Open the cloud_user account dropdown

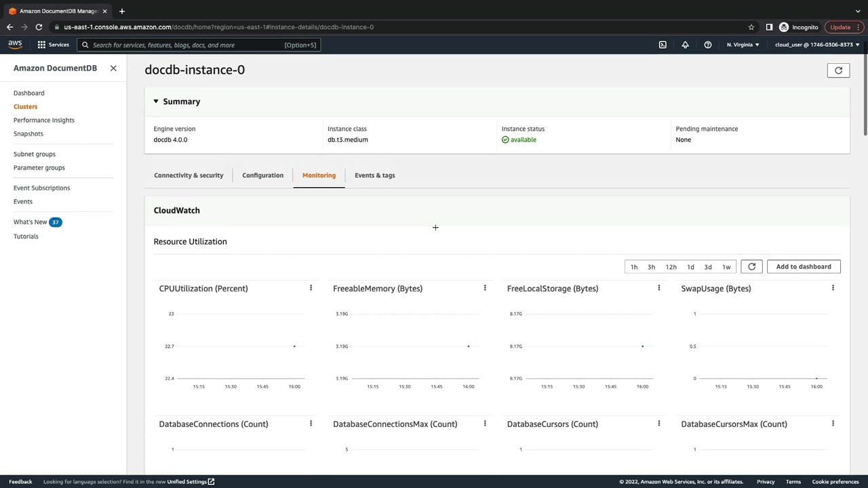coord(817,45)
